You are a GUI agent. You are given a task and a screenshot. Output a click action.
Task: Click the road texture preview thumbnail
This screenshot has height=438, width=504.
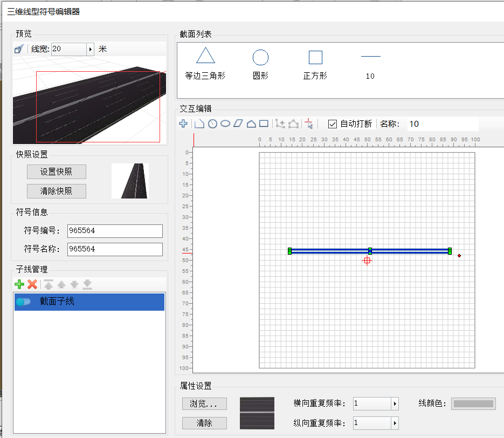click(257, 413)
